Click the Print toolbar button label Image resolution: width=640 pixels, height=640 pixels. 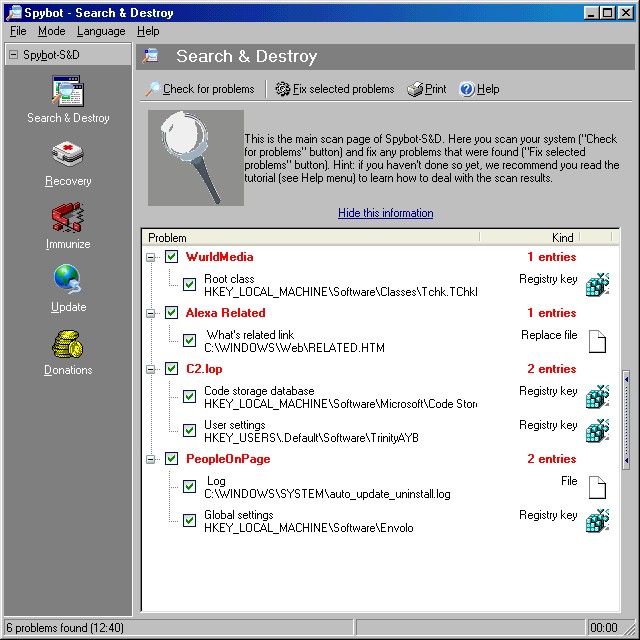(x=436, y=89)
